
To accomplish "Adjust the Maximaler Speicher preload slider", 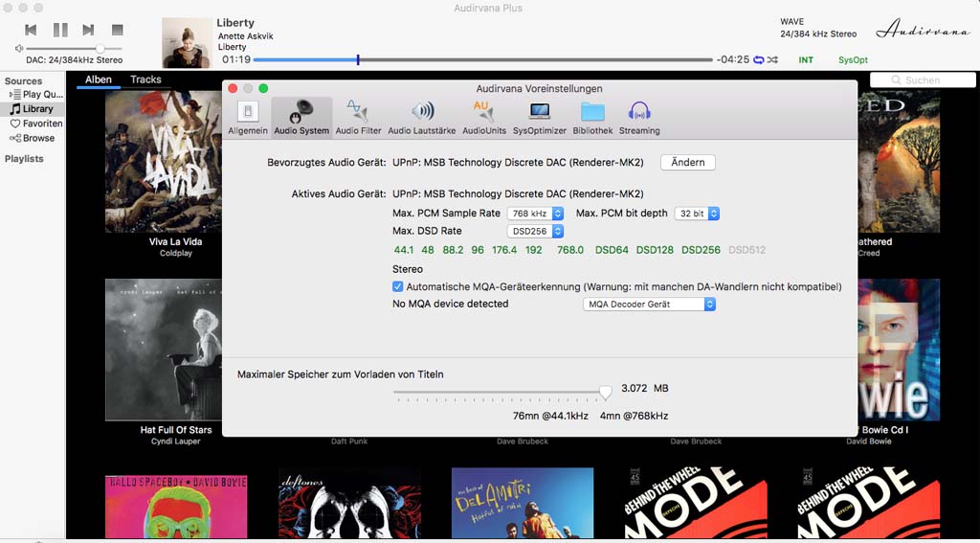I will tap(605, 393).
